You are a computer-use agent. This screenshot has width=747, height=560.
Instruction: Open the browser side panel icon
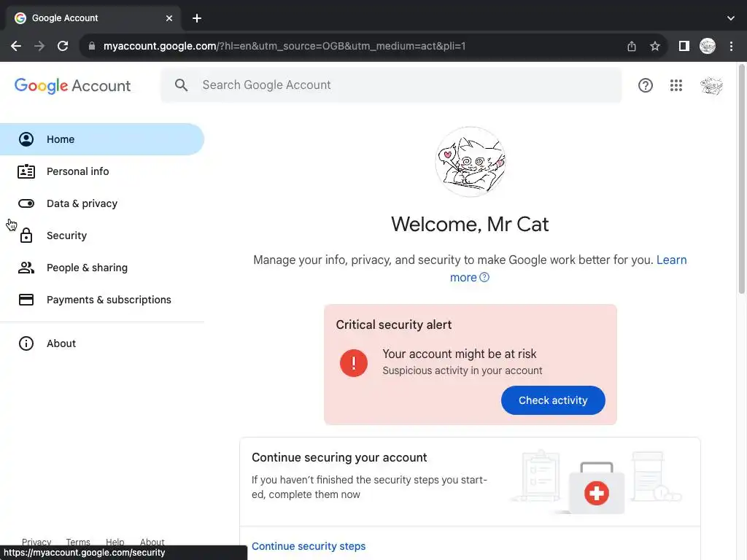(684, 46)
